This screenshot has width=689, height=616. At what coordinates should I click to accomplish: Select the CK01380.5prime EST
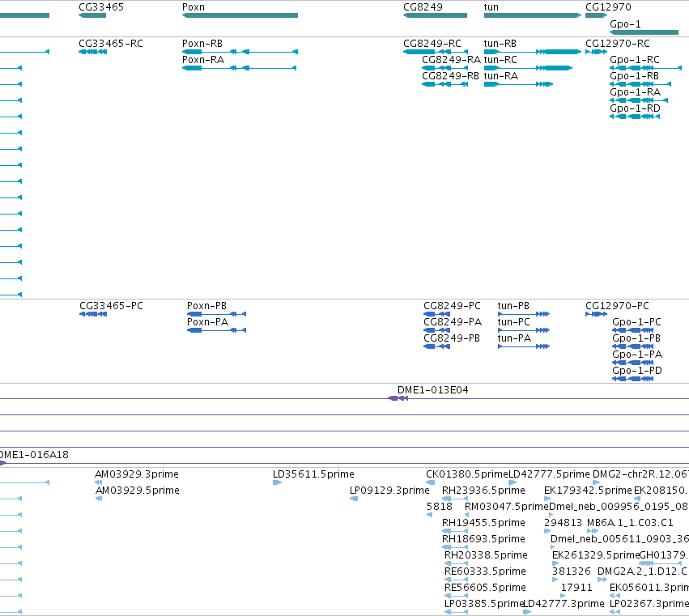[431, 482]
